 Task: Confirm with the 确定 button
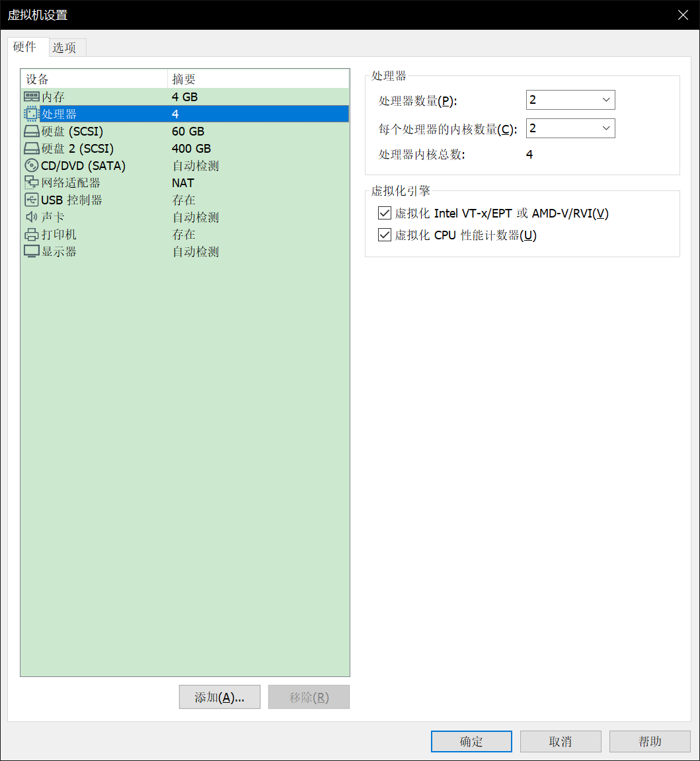(471, 742)
